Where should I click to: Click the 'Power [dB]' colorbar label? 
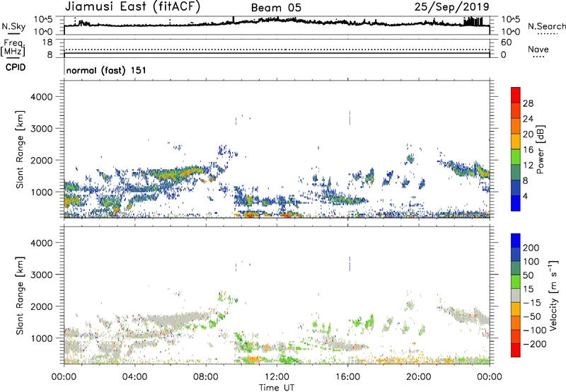[x=540, y=149]
